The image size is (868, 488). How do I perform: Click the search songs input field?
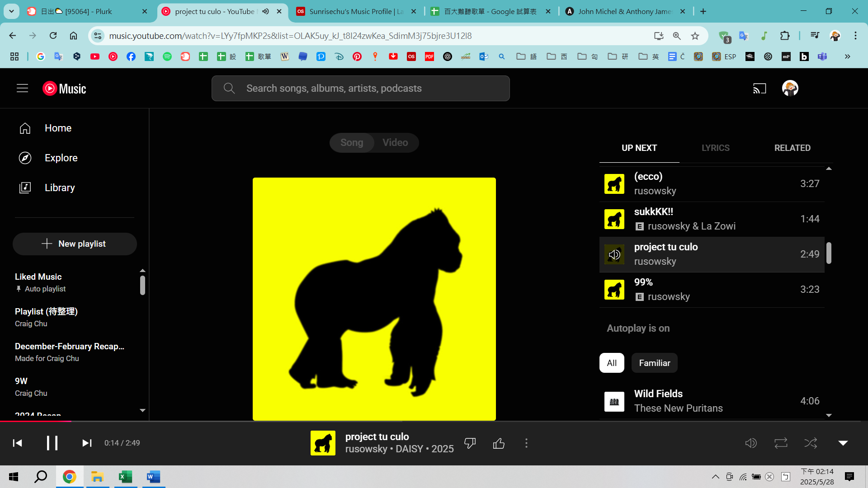pos(361,89)
